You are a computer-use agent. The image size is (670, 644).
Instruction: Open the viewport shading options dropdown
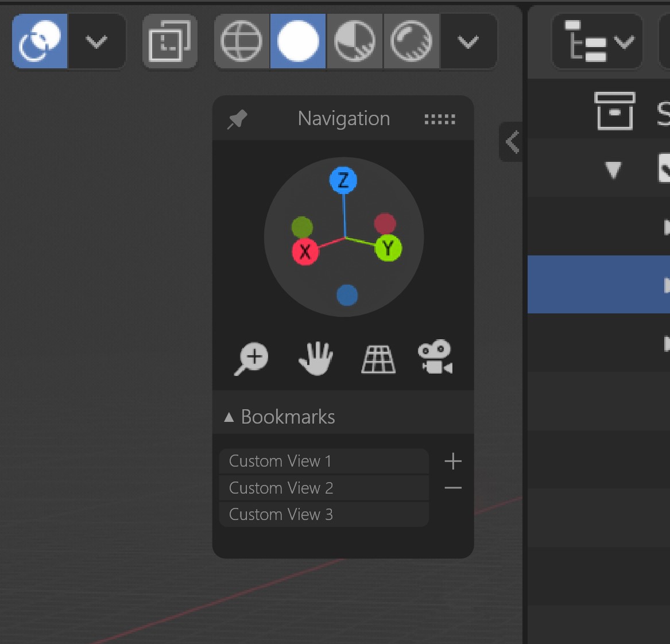click(468, 41)
